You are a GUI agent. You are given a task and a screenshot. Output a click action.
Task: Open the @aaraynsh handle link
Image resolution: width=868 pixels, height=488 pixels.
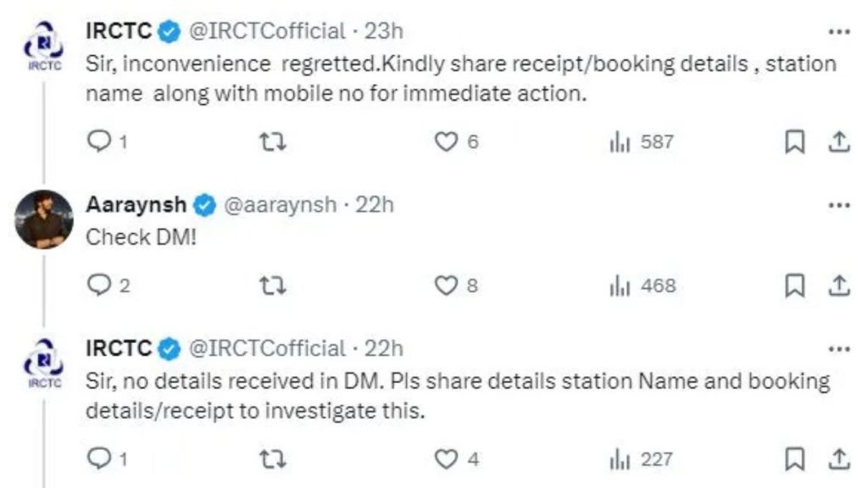click(x=279, y=205)
